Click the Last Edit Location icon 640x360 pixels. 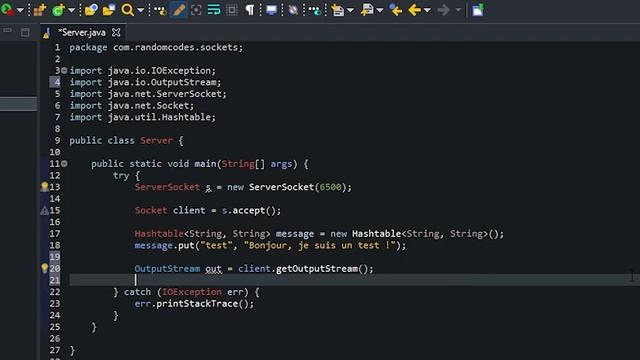pos(396,10)
